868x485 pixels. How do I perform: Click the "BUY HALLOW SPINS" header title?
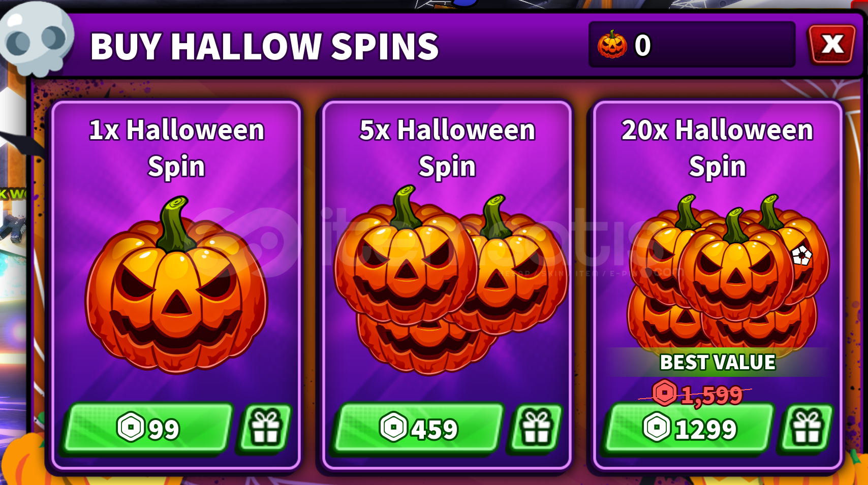[264, 46]
